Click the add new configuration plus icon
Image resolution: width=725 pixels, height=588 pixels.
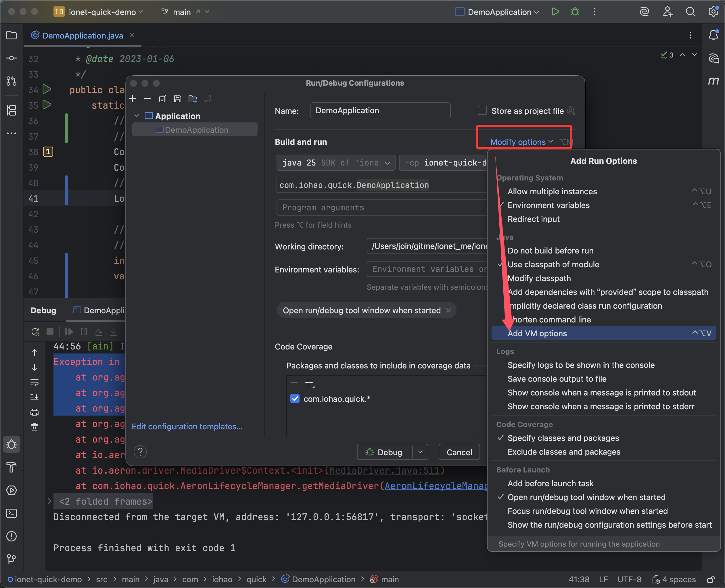pyautogui.click(x=133, y=99)
